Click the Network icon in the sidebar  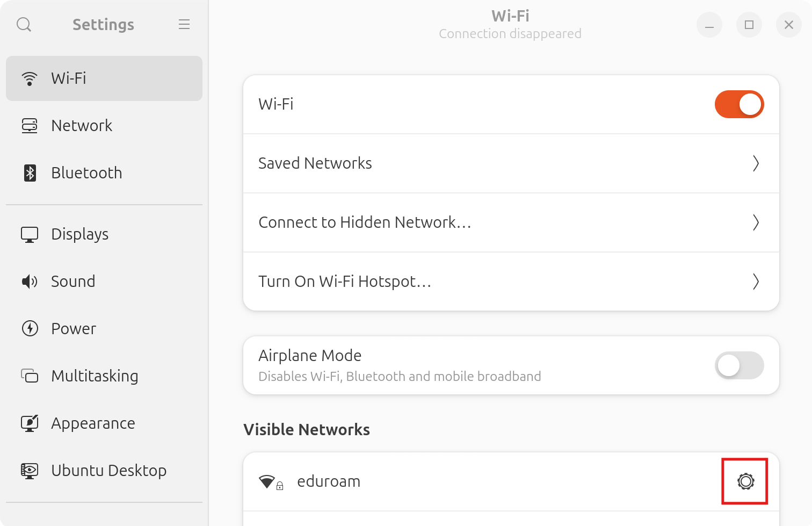30,125
